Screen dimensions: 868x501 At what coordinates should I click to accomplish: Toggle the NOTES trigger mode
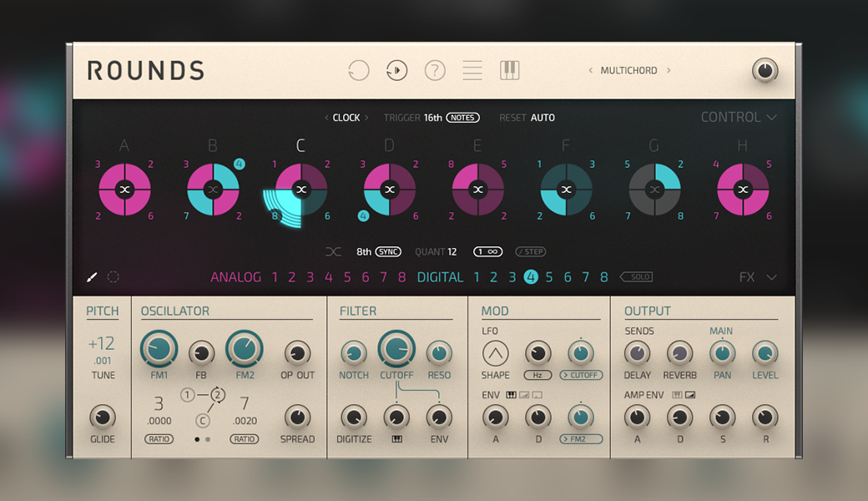(462, 118)
